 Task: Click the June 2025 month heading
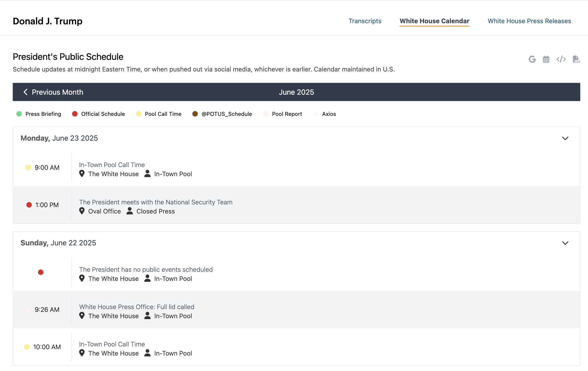click(296, 92)
